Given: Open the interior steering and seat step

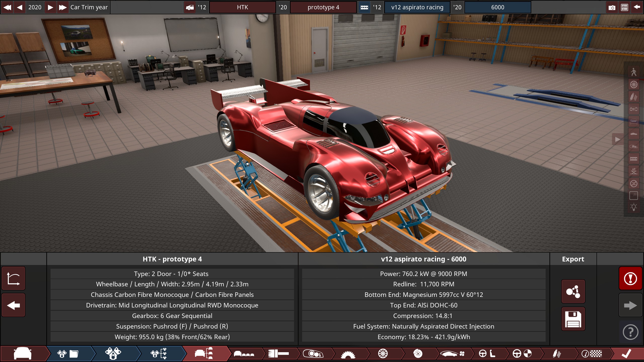Looking at the screenshot, I should click(487, 354).
